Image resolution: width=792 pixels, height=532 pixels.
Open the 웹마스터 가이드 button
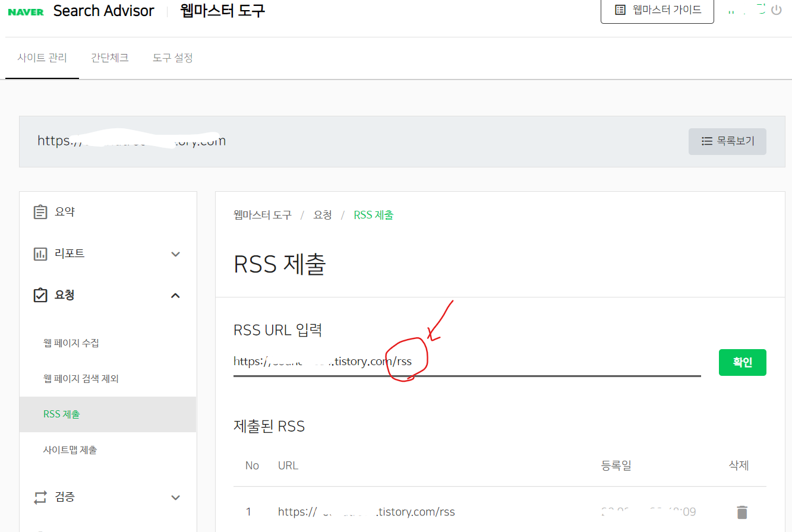click(x=657, y=10)
